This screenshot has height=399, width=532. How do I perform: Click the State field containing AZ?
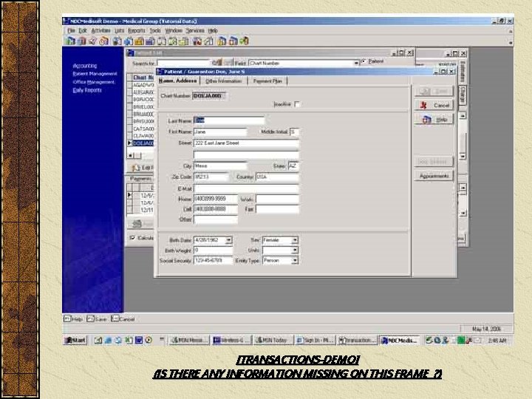[x=293, y=166]
